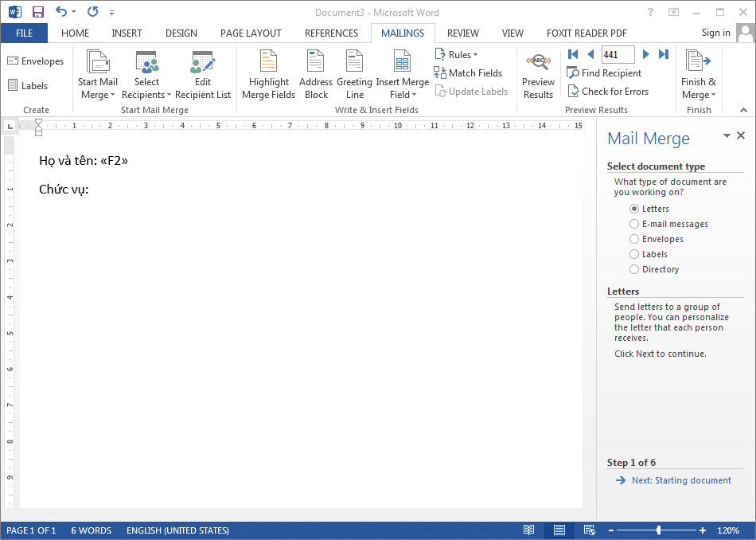Switch to REFERENCES tab

click(331, 33)
